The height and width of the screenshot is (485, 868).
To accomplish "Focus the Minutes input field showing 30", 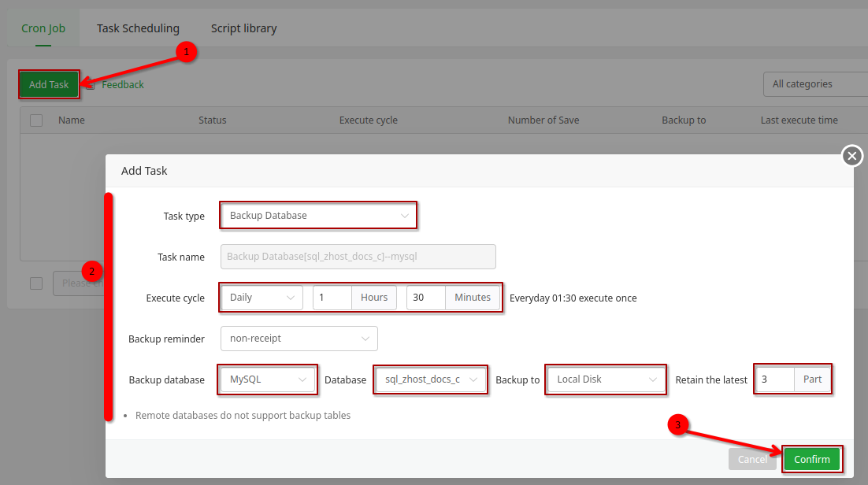I will click(x=426, y=298).
